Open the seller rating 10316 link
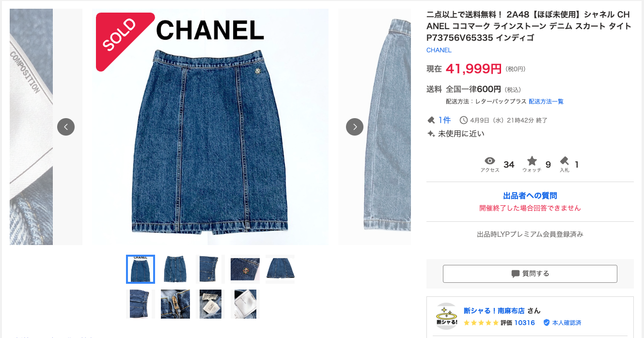 (x=524, y=323)
